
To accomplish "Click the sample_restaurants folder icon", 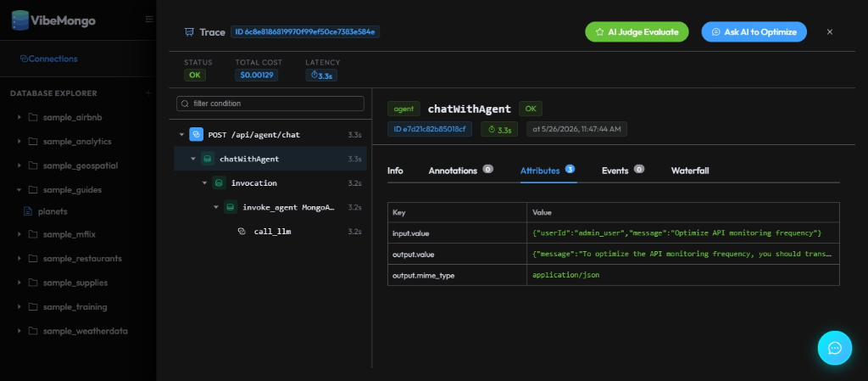I will (33, 259).
